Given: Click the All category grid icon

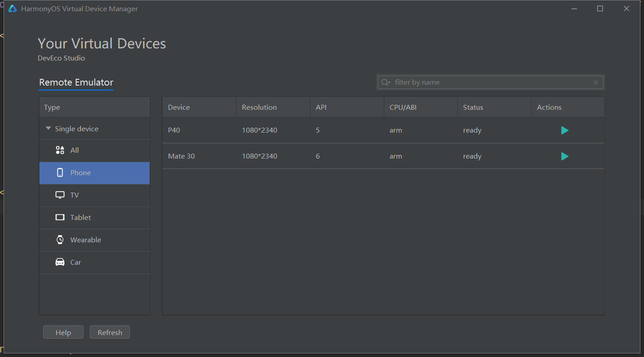Looking at the screenshot, I should 60,150.
